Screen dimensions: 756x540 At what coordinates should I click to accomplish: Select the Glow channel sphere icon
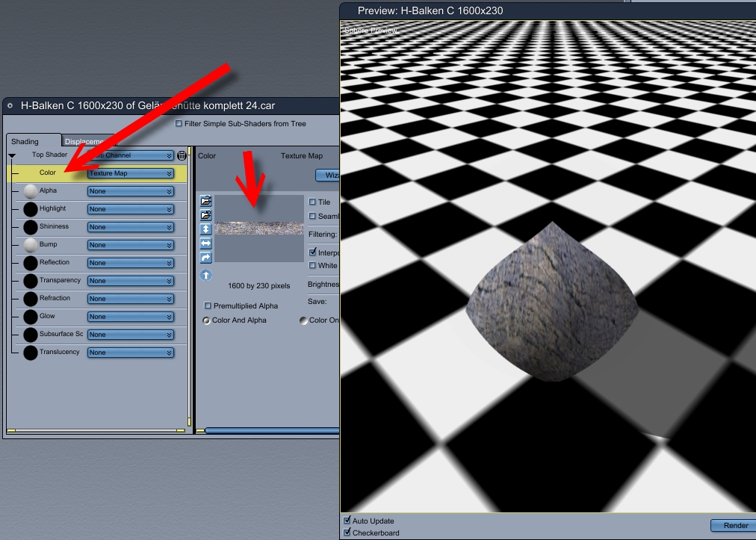31,317
